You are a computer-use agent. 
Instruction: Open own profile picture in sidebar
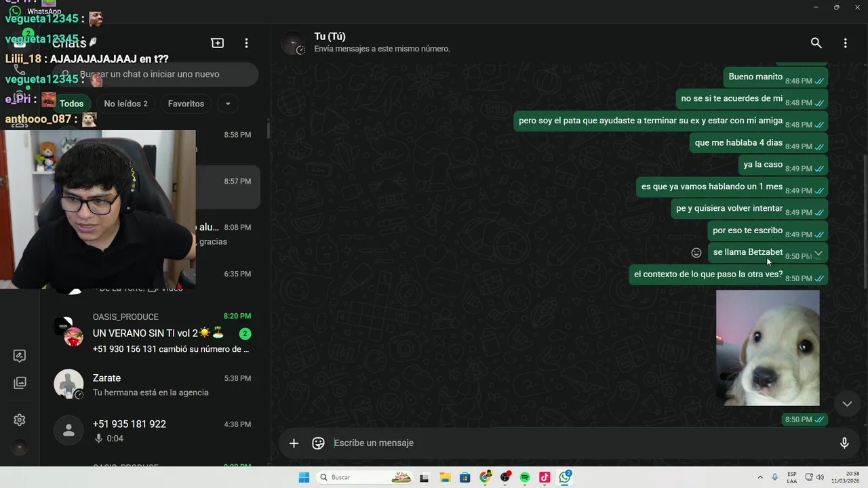pyautogui.click(x=20, y=447)
